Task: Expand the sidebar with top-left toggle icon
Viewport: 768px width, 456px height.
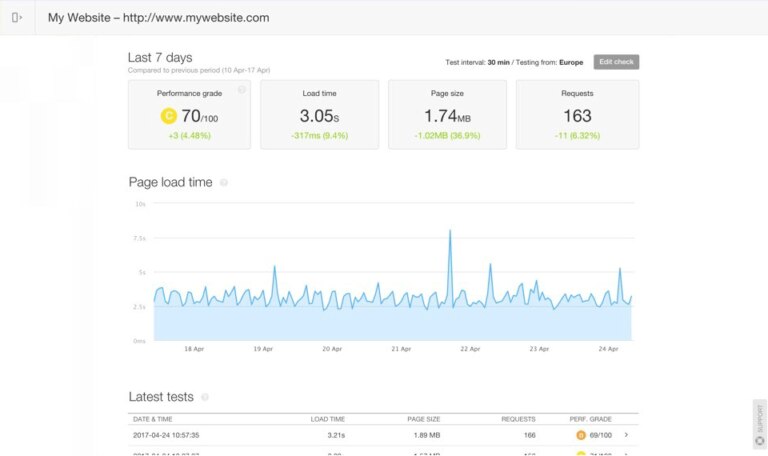Action: point(17,17)
